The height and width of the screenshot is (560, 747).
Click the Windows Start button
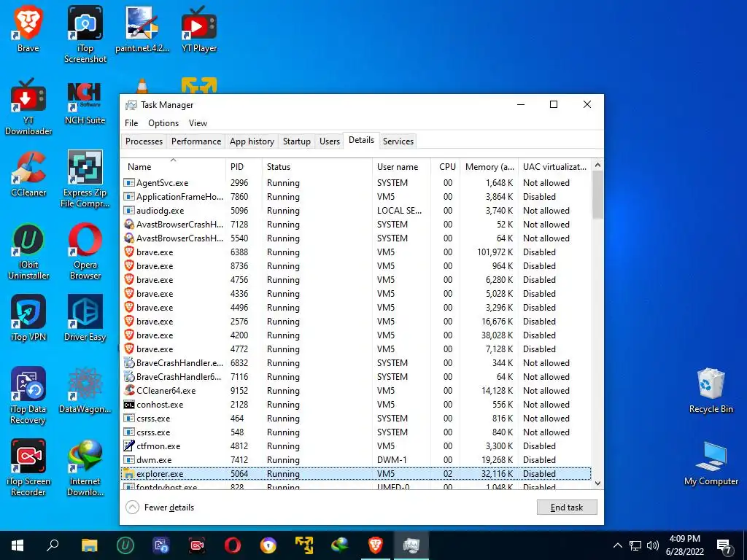(x=18, y=545)
